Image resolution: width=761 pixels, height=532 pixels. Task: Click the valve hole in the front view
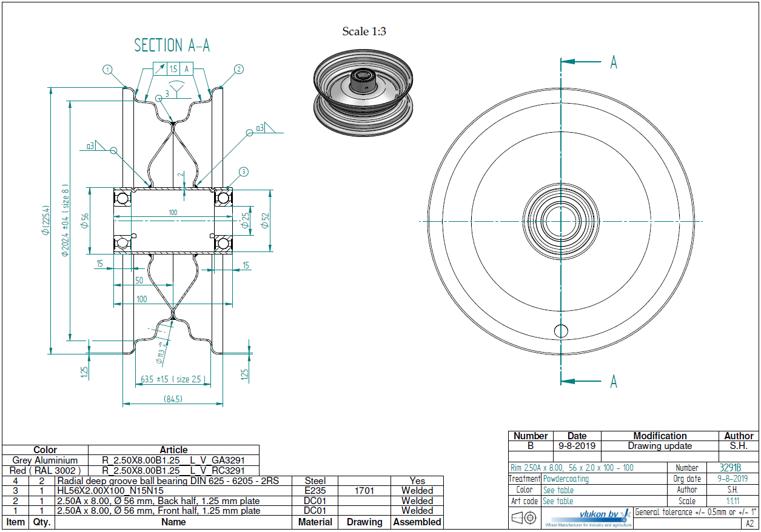tap(562, 331)
